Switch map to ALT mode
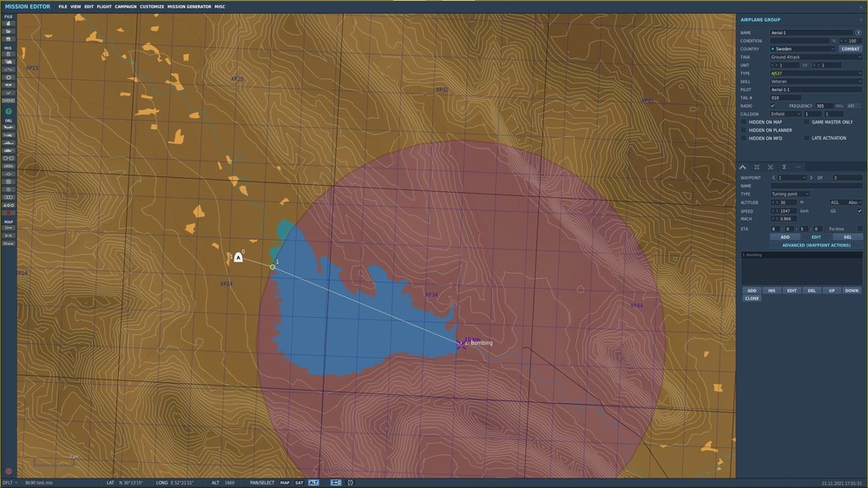Image resolution: width=868 pixels, height=488 pixels. 313,483
